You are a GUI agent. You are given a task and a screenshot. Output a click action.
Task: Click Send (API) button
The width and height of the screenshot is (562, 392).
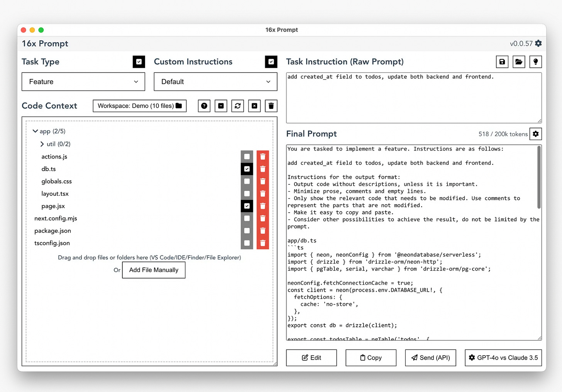tap(430, 358)
